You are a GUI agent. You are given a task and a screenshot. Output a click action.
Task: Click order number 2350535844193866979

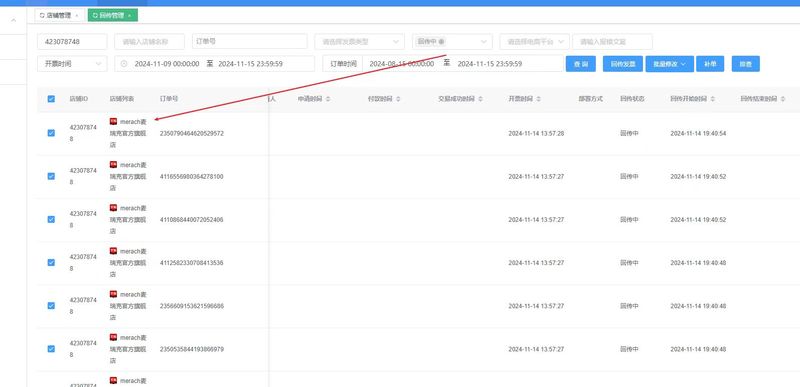tap(191, 349)
